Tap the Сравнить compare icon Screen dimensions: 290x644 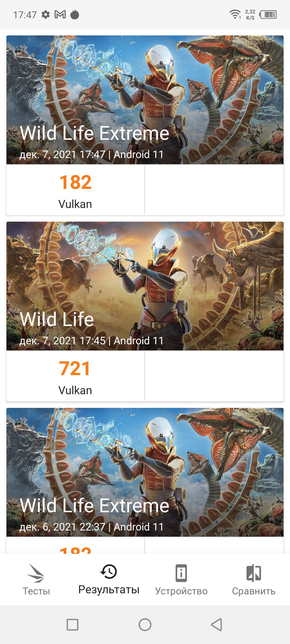pyautogui.click(x=253, y=573)
